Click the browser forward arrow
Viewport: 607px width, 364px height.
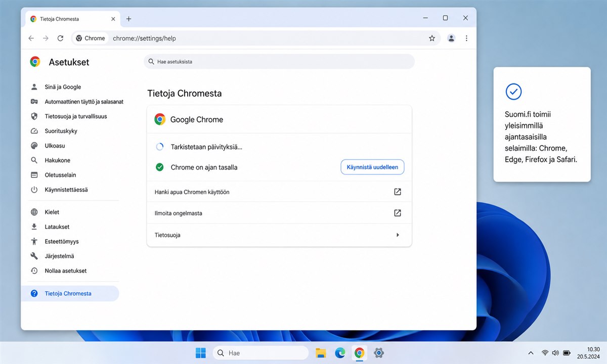point(46,38)
